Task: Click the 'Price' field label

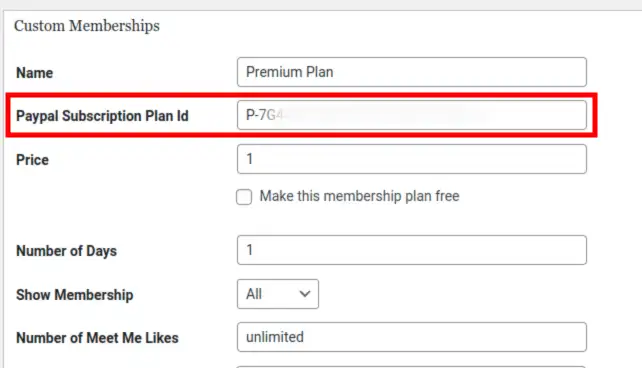Action: click(32, 160)
